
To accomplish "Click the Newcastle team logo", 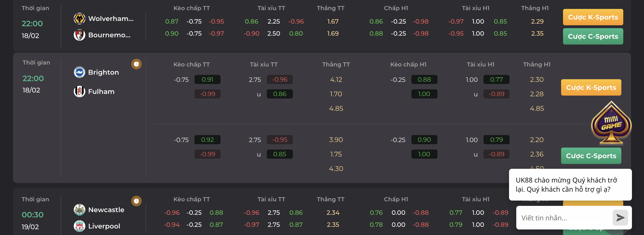I will [80, 209].
